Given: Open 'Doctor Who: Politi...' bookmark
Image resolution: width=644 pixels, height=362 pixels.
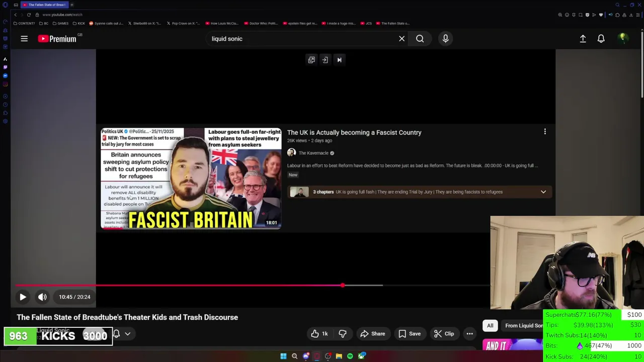Looking at the screenshot, I should pos(261,23).
